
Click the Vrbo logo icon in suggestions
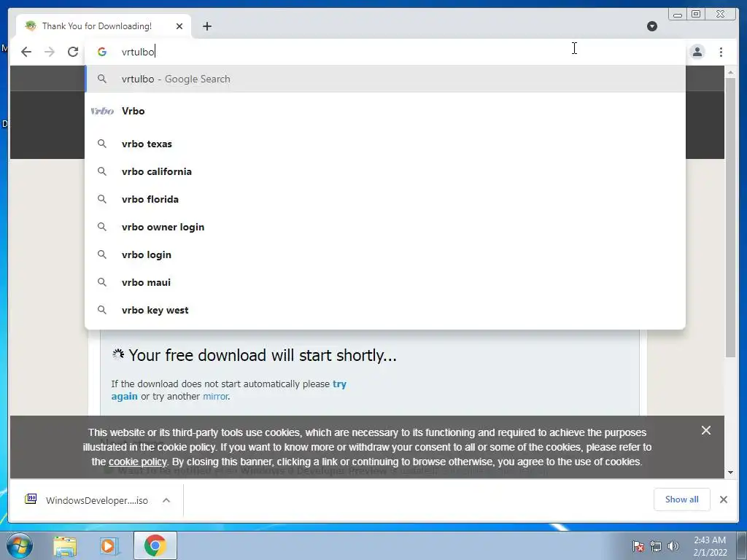(102, 111)
